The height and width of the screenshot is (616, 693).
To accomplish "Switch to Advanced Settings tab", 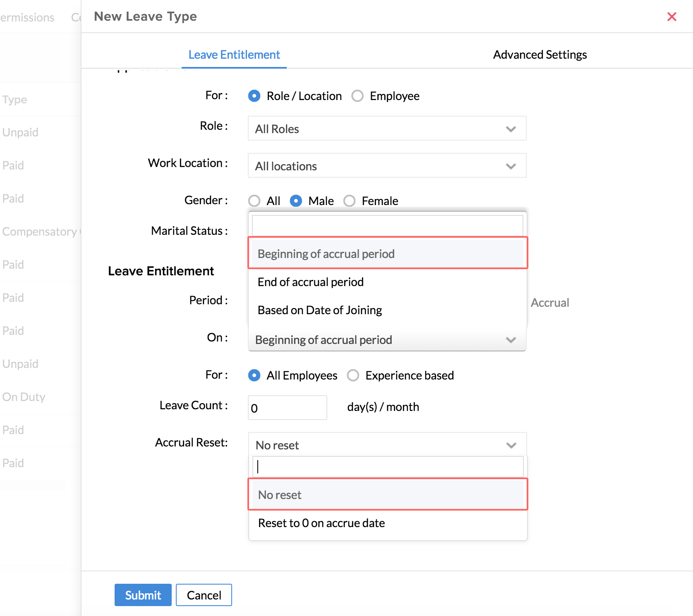I will pyautogui.click(x=540, y=55).
